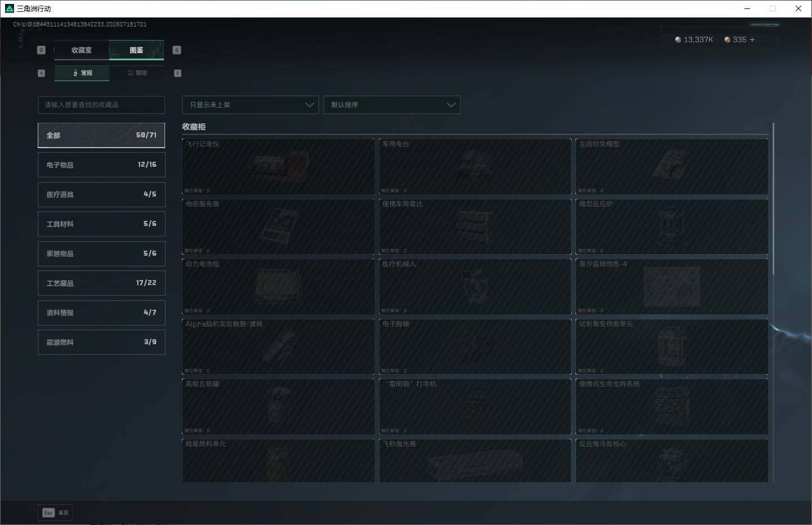This screenshot has width=812, height=525.
Task: Open the "雷明顿"打字机 collectible card
Action: 475,407
